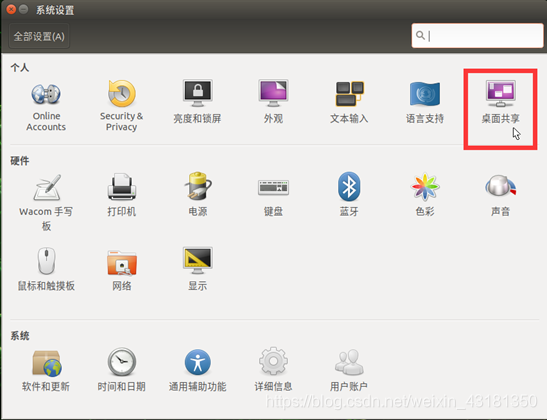Screen dimensions: 547x420
Task: Open 鼠标和触摸板 (Mouse & Touchpad) settings
Action: click(46, 269)
